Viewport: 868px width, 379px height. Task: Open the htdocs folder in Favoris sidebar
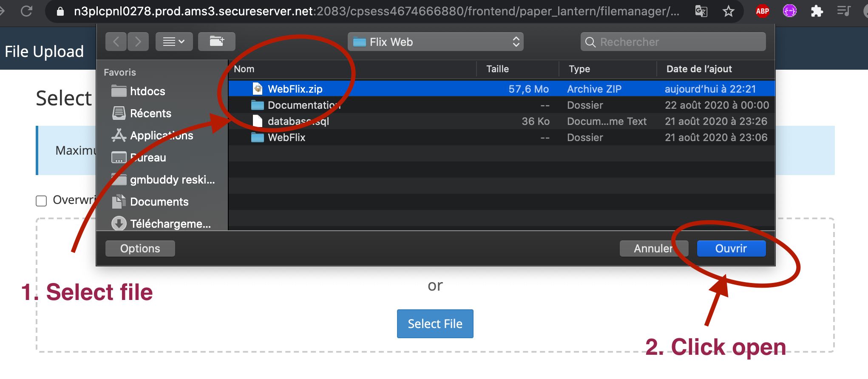tap(147, 91)
